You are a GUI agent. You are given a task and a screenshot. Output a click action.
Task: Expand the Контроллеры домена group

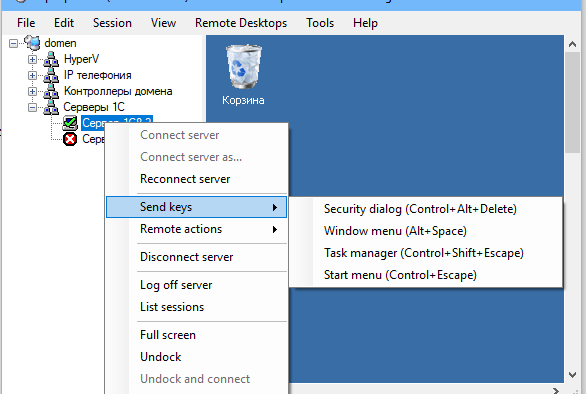tap(33, 92)
